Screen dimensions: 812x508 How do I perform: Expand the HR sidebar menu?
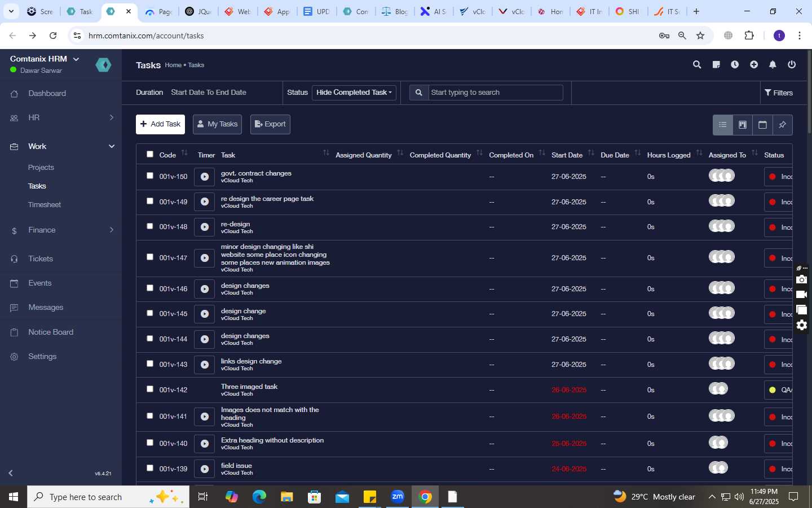pyautogui.click(x=61, y=118)
